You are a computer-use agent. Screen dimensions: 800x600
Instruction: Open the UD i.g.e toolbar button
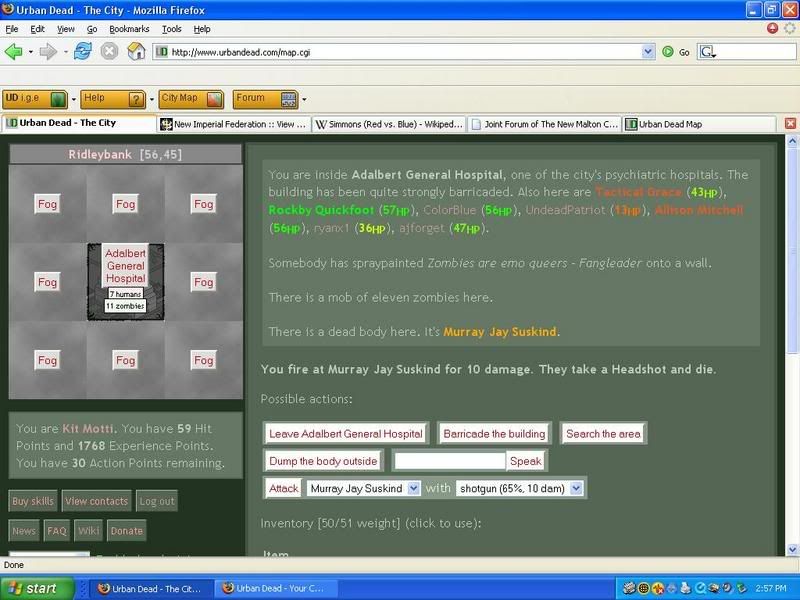coord(35,99)
